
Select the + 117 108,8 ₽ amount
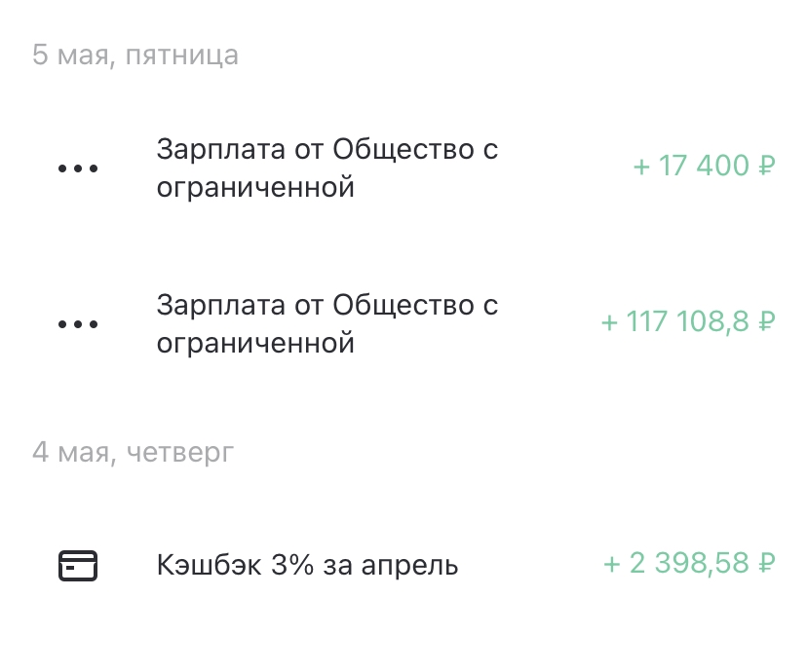[x=688, y=321]
